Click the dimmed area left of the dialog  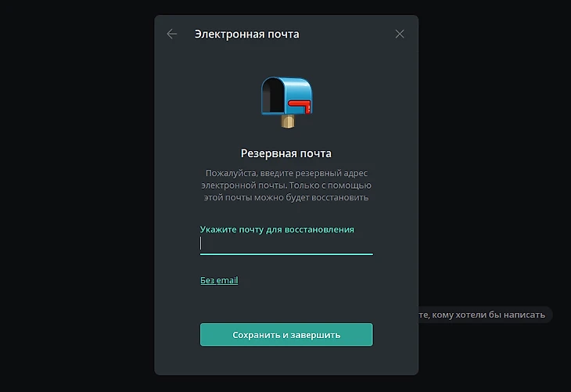tap(77, 196)
